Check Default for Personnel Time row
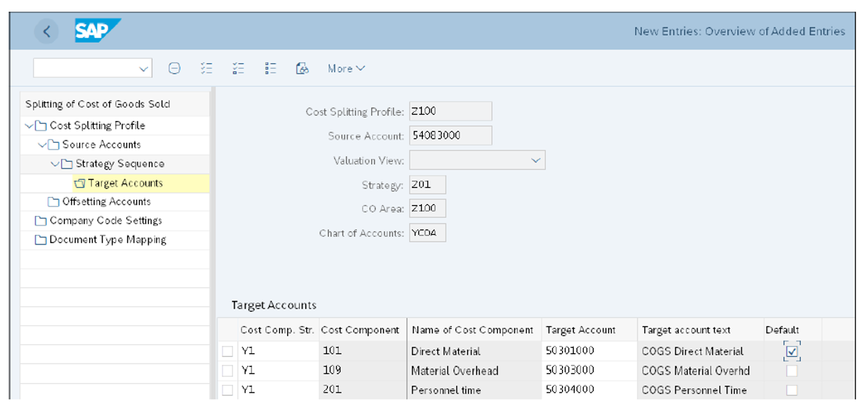This screenshot has height=412, width=868. (x=792, y=391)
